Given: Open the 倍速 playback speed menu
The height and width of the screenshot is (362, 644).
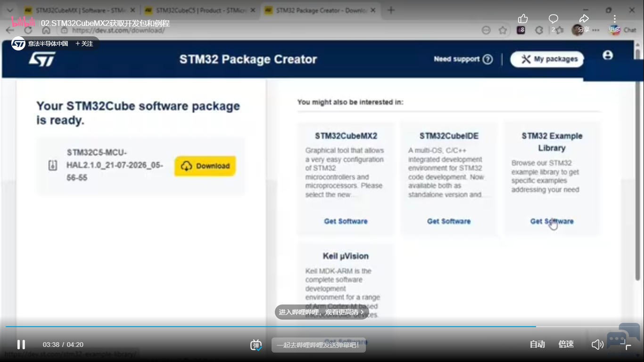Looking at the screenshot, I should tap(566, 345).
